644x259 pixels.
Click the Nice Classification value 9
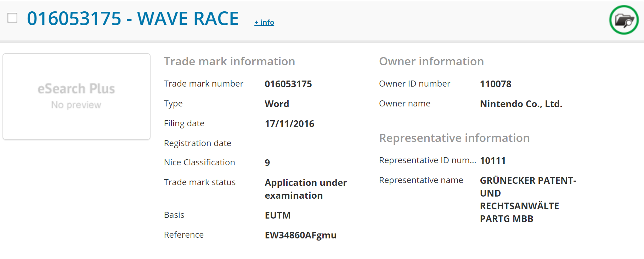[x=267, y=162]
